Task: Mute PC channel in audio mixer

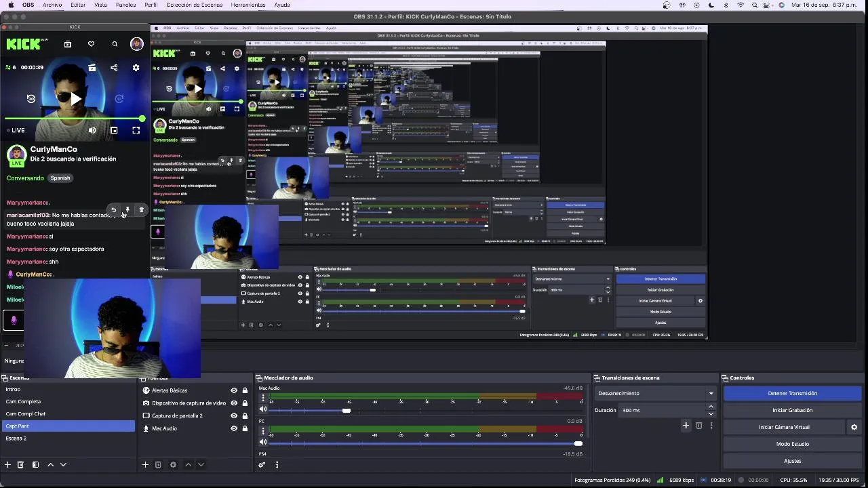Action: pos(263,443)
